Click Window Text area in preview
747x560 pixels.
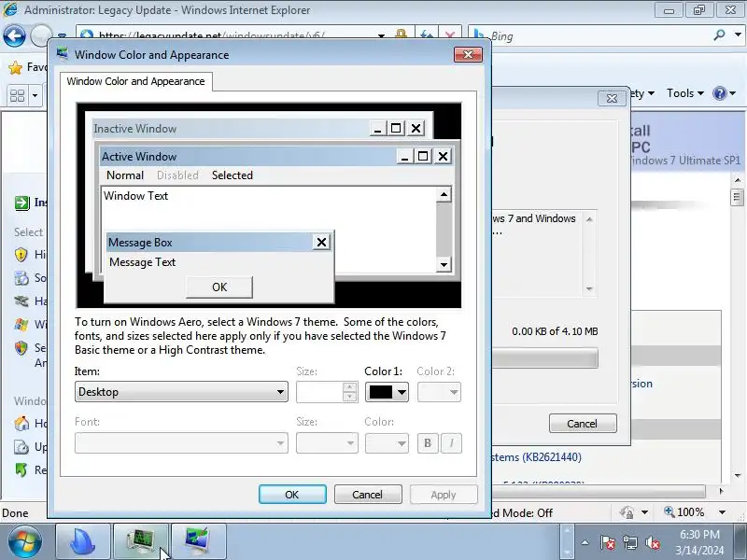tap(135, 196)
